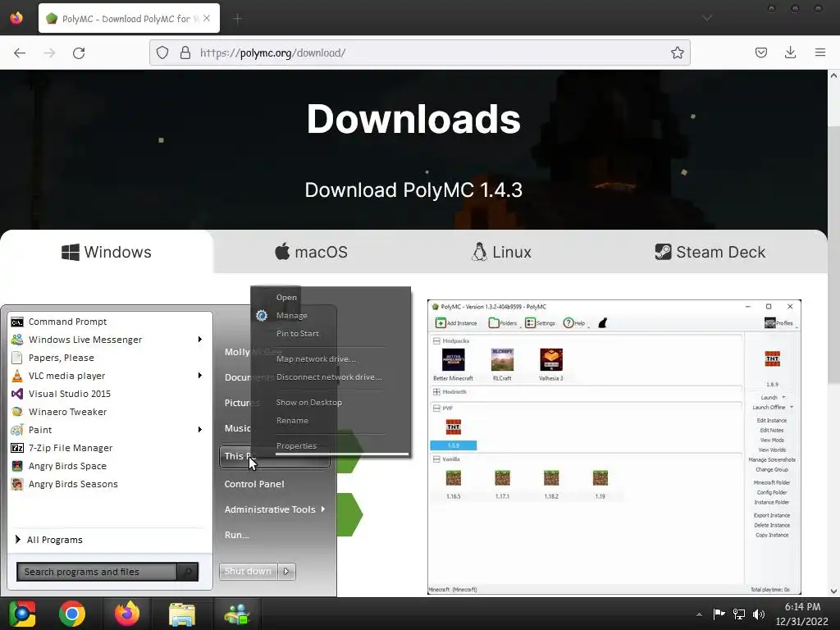840x630 pixels.
Task: Choose Rename in the context menu
Action: [293, 421]
